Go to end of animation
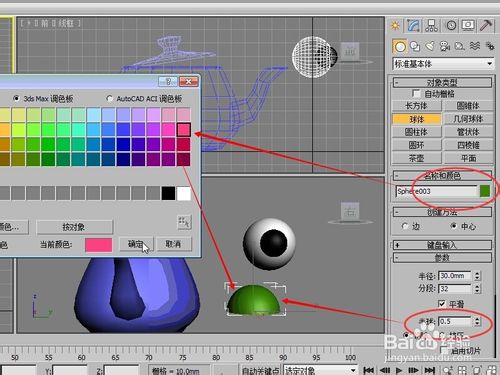This screenshot has height=375, width=500. point(429,370)
